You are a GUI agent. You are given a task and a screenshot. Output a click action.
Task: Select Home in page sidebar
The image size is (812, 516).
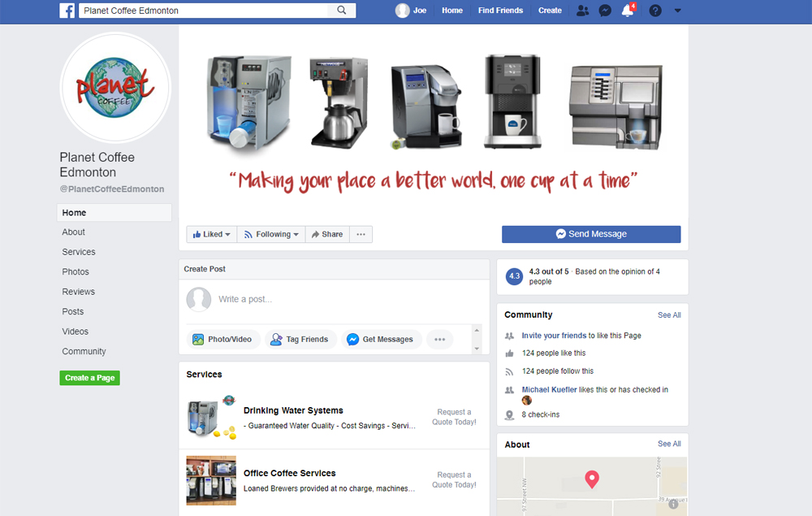pos(114,212)
